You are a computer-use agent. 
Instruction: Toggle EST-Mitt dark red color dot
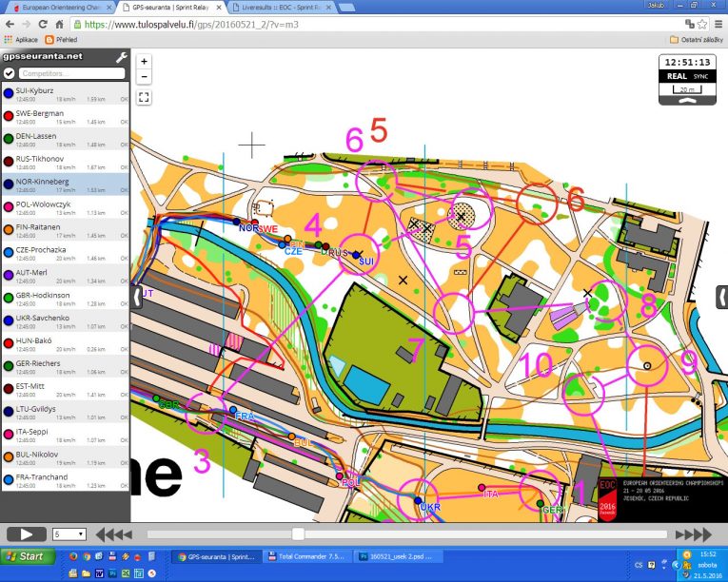[x=9, y=389]
